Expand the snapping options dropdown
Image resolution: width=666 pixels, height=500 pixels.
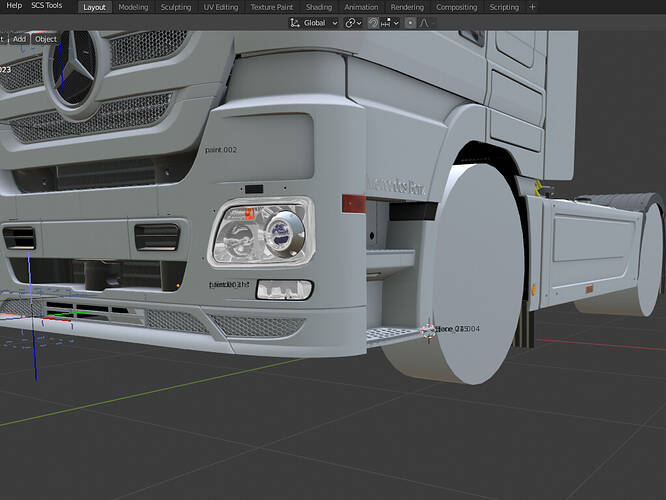(389, 22)
